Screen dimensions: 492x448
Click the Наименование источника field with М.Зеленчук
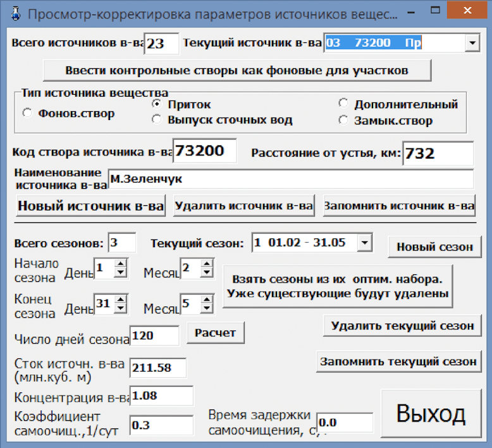tap(290, 179)
